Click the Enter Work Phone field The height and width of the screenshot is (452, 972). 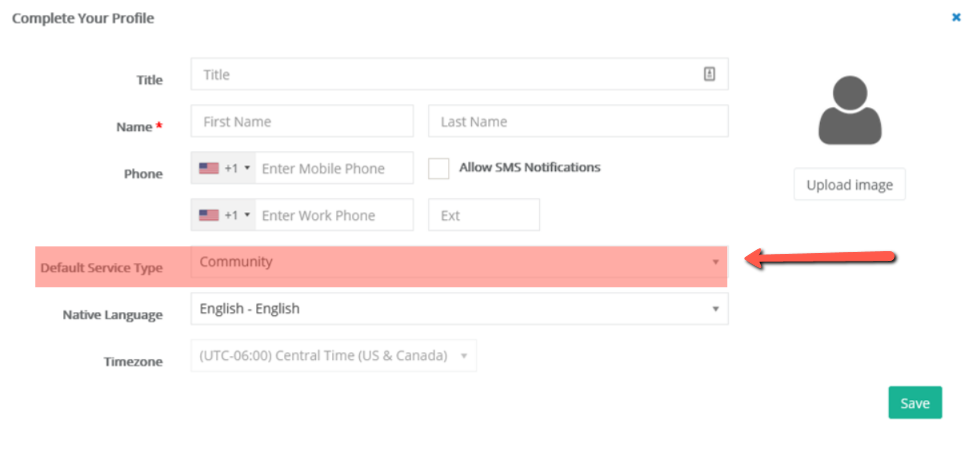point(334,215)
